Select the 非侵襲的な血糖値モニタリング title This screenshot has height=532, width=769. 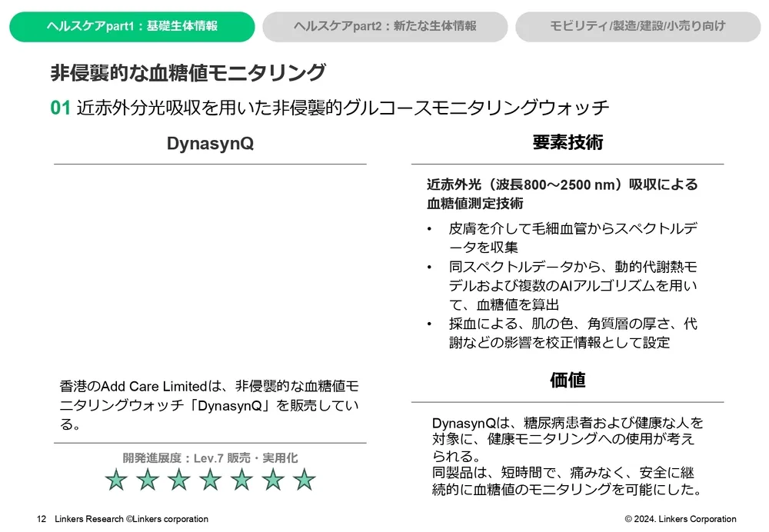pyautogui.click(x=188, y=73)
